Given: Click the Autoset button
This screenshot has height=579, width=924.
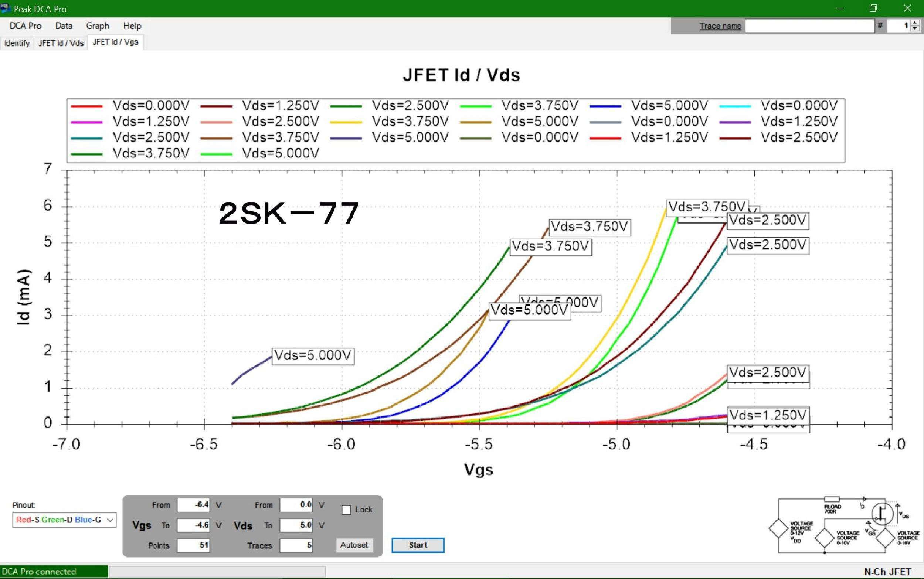Looking at the screenshot, I should (x=354, y=545).
